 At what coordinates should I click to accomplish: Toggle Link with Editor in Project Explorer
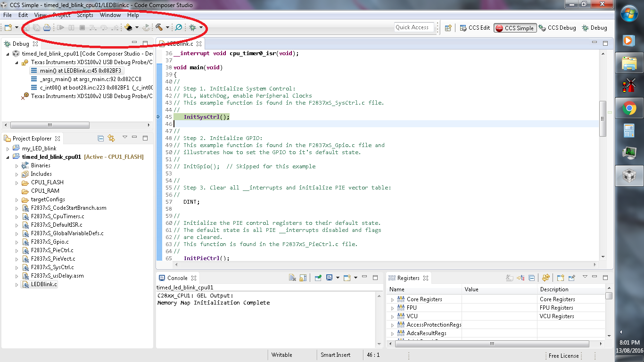tap(111, 138)
